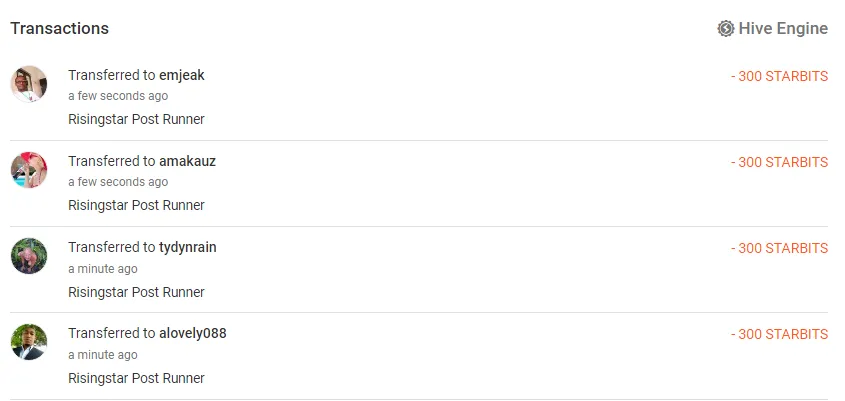Click the alovely088 username link
The height and width of the screenshot is (401, 845).
pos(193,333)
